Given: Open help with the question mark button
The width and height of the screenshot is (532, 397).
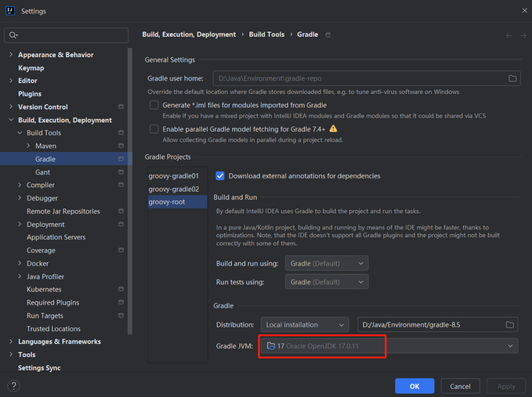Looking at the screenshot, I should click(x=14, y=386).
